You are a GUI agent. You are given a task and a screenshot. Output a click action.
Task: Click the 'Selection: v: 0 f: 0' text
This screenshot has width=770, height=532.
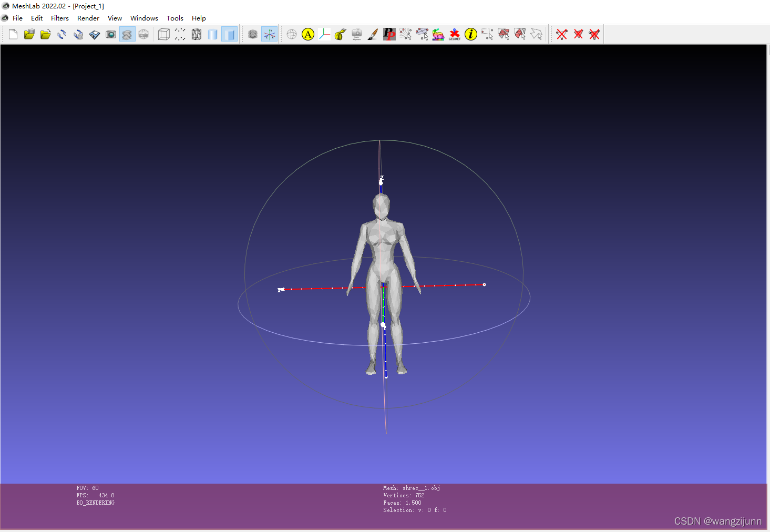415,510
